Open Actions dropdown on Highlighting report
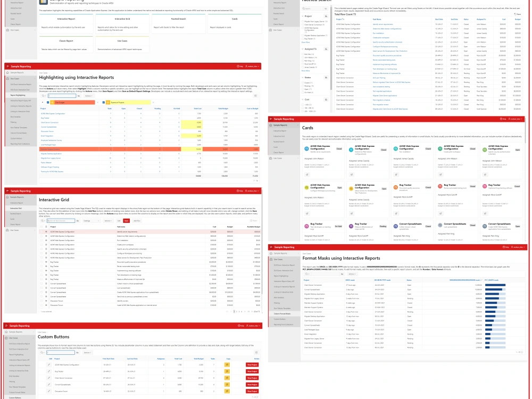 (x=89, y=96)
